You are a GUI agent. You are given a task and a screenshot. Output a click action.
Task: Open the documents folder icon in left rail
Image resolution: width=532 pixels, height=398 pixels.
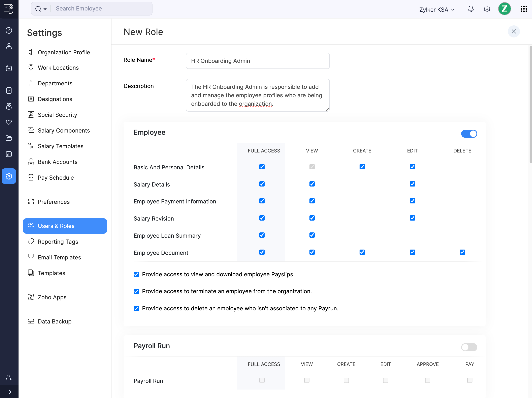coord(9,138)
